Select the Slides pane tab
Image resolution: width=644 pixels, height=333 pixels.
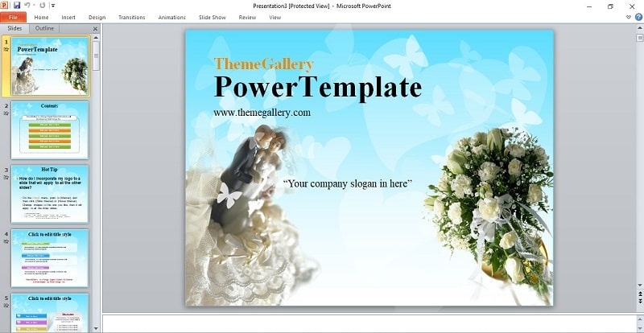(14, 28)
